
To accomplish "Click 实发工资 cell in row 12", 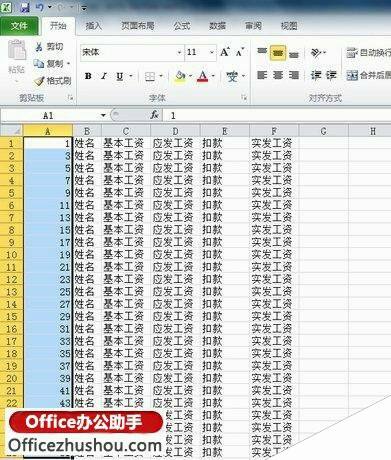I will click(x=274, y=280).
